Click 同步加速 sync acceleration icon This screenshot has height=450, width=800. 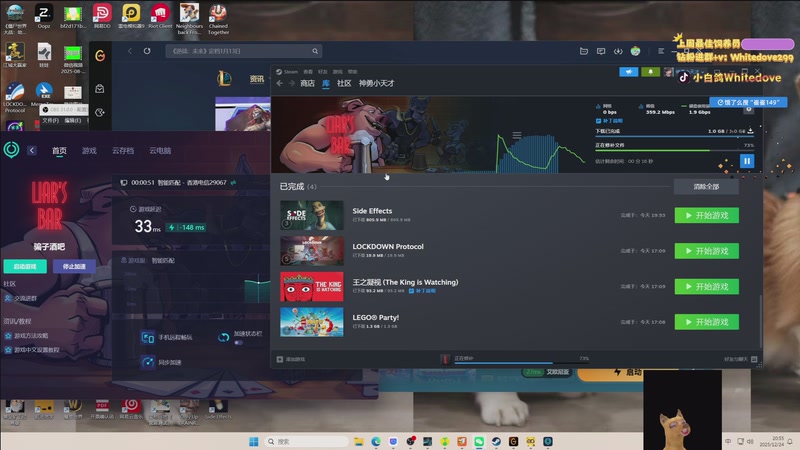click(148, 362)
